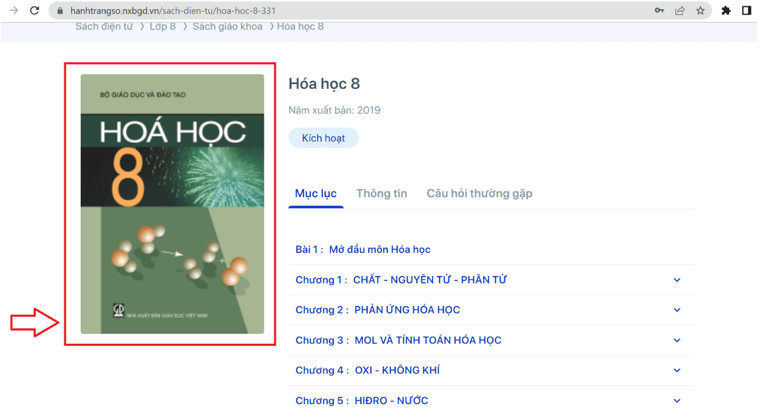
Task: Go to the Sách điện tử breadcrumb
Action: (x=104, y=27)
